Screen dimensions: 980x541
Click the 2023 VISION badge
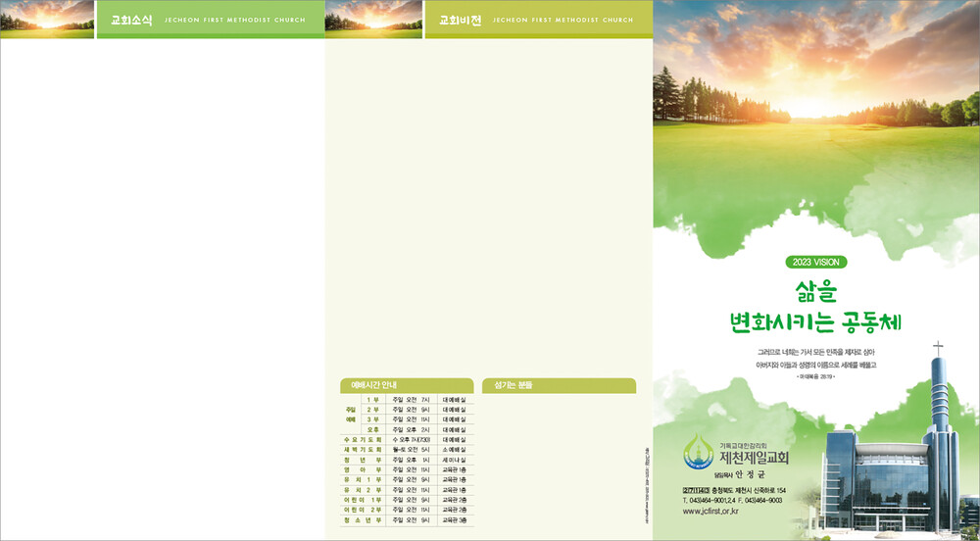point(815,262)
